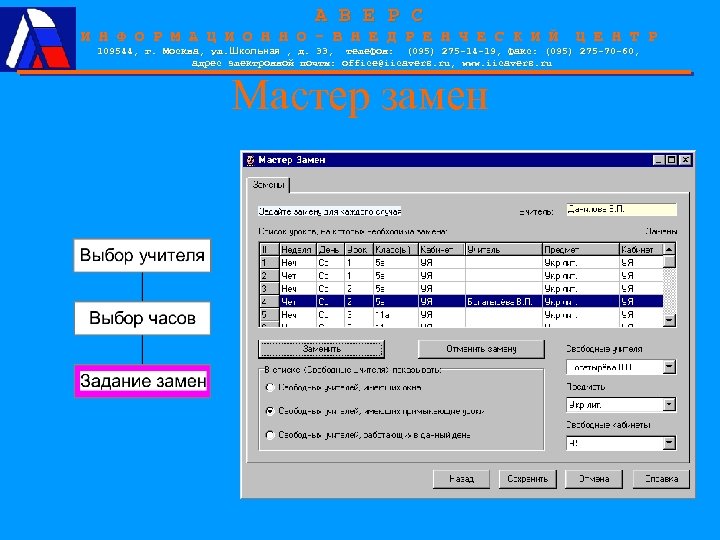Select the first radio option for free teachers with windows

(270, 388)
